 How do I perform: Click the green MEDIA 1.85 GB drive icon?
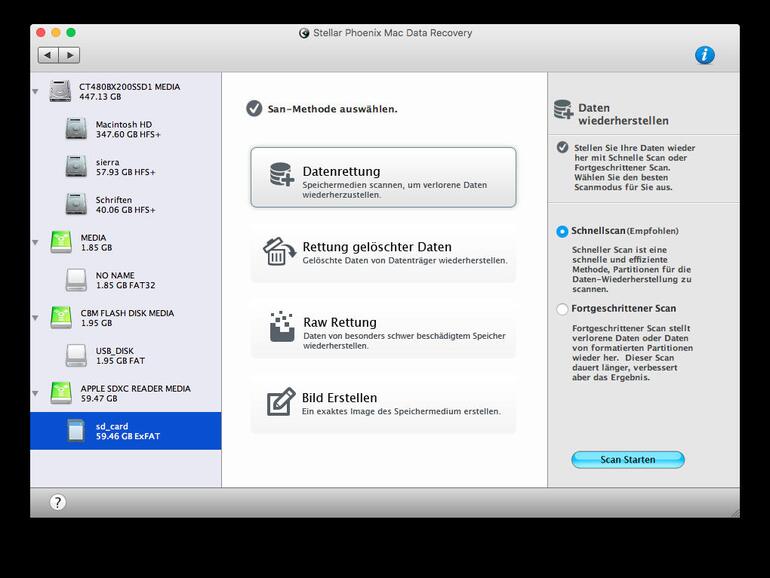pyautogui.click(x=61, y=242)
